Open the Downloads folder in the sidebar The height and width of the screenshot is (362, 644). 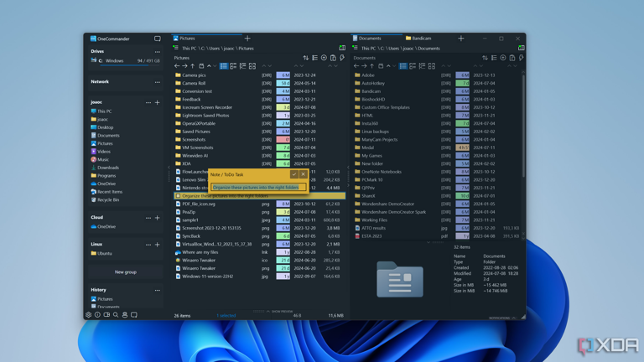107,168
